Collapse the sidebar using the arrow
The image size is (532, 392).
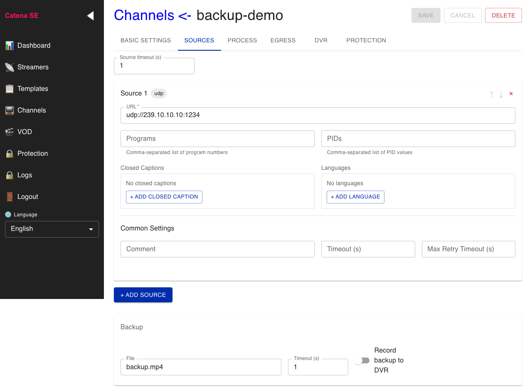(x=90, y=15)
